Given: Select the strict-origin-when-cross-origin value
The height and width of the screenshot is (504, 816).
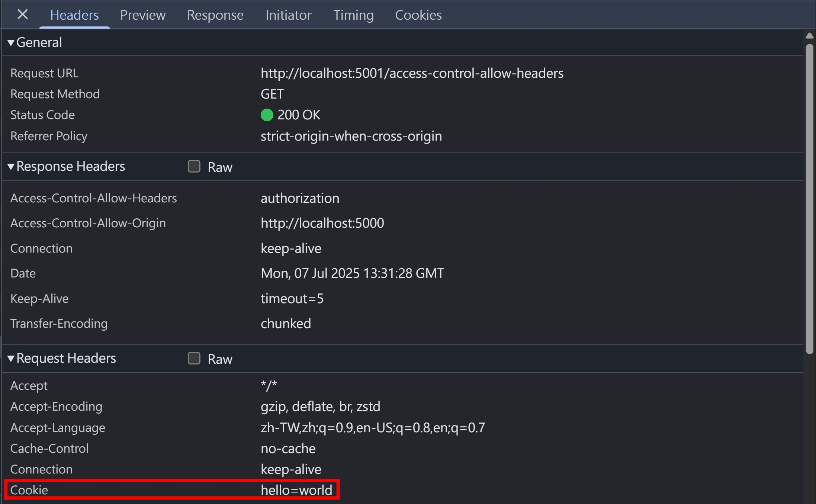Looking at the screenshot, I should (x=351, y=136).
